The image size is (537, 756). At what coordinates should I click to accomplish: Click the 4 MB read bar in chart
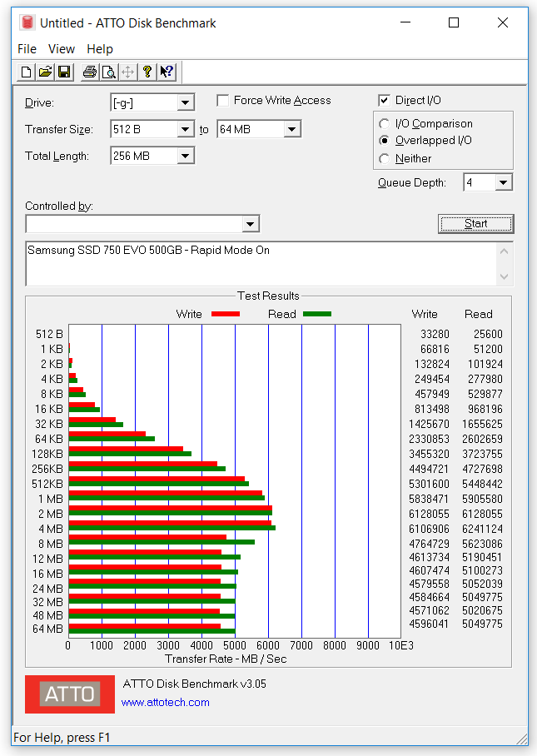172,528
